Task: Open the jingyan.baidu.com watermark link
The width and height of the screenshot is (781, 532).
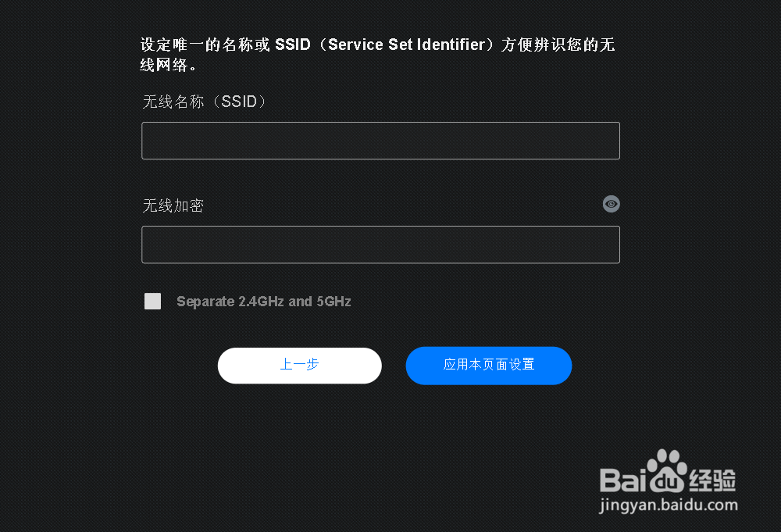Action: [668, 505]
